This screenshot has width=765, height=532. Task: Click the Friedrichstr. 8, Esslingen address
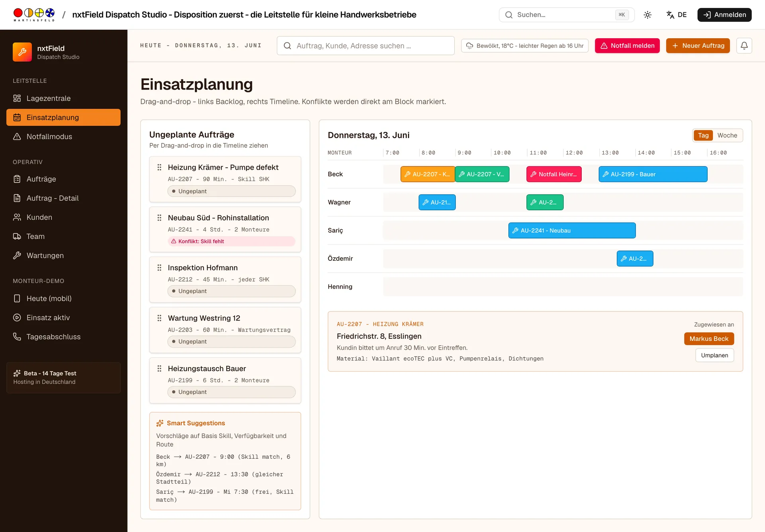coord(379,336)
